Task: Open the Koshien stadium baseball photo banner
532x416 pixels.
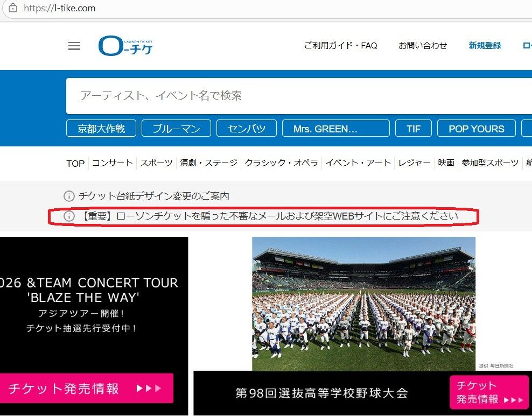Action: click(x=363, y=304)
